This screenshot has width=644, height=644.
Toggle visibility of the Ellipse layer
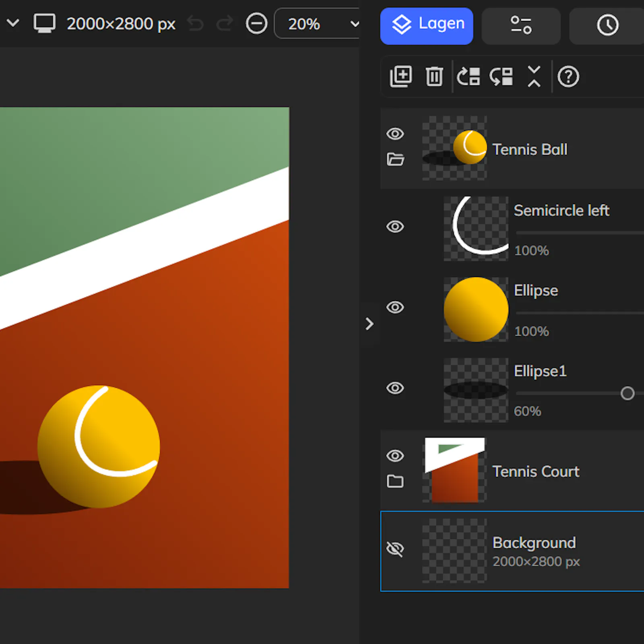point(395,308)
